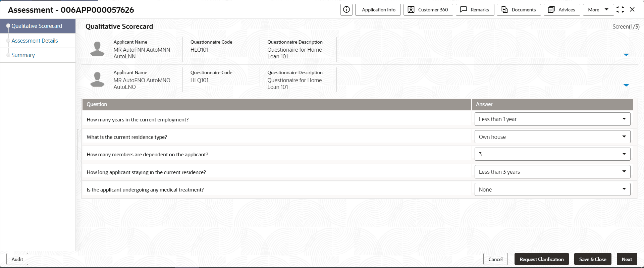Click question about members dependent on applicant
This screenshot has height=268, width=644.
pos(147,155)
